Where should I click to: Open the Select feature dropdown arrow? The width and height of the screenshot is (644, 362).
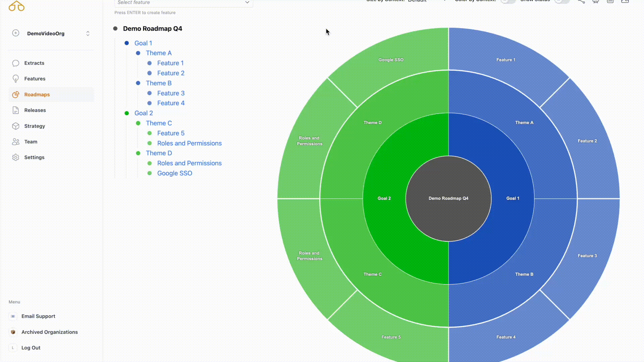247,2
